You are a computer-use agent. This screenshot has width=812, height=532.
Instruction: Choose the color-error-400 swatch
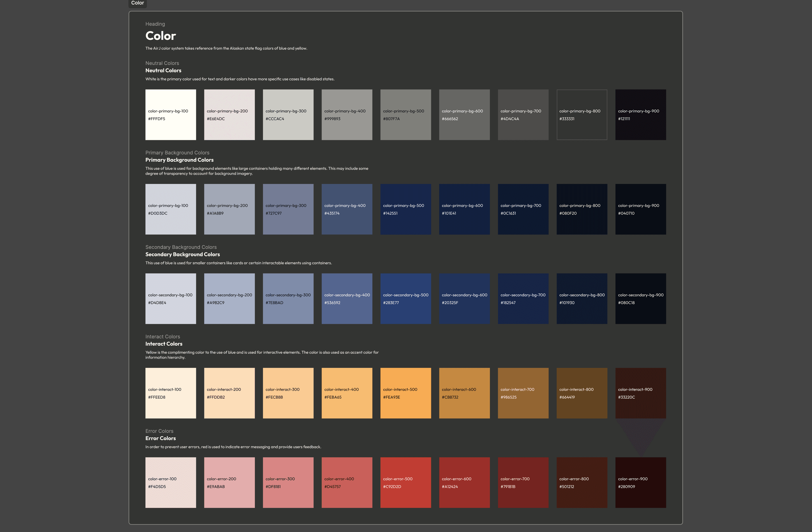point(347,483)
